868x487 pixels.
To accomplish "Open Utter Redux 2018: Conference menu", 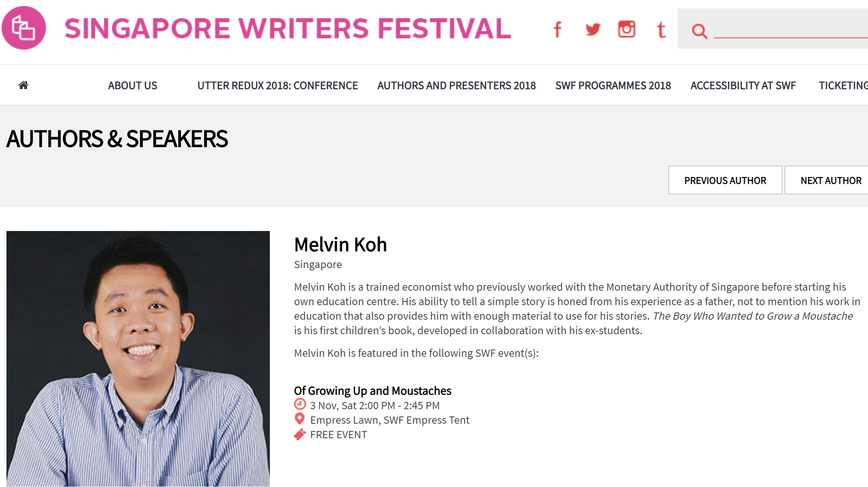I will click(278, 85).
